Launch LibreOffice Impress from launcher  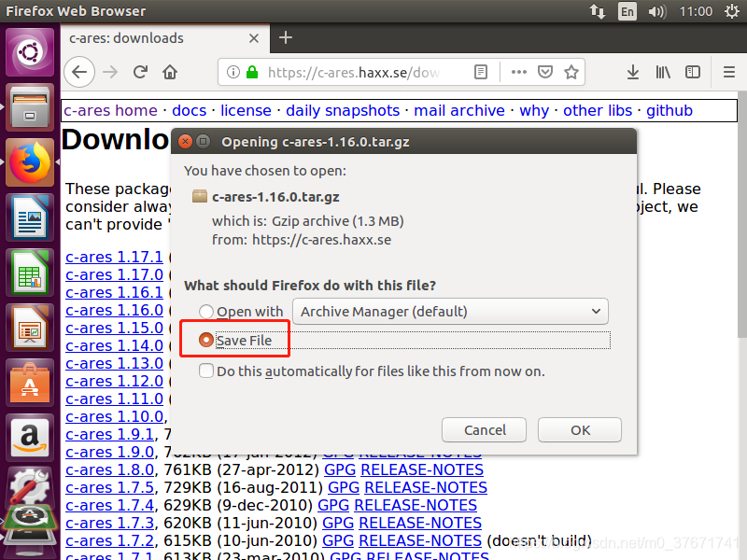(30, 329)
